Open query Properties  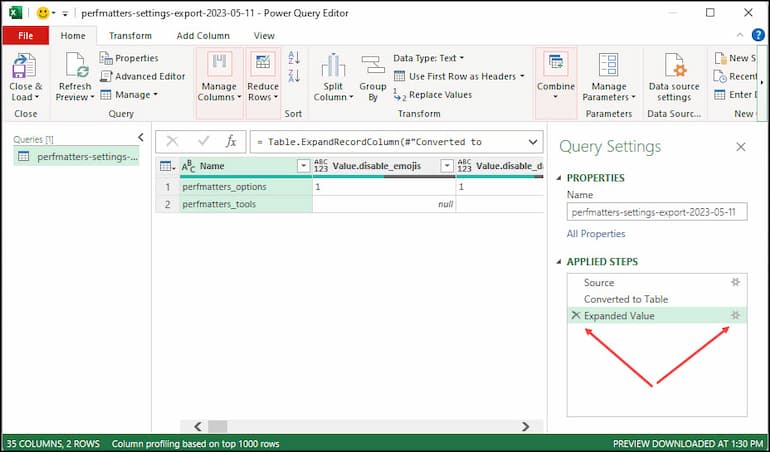(x=129, y=58)
